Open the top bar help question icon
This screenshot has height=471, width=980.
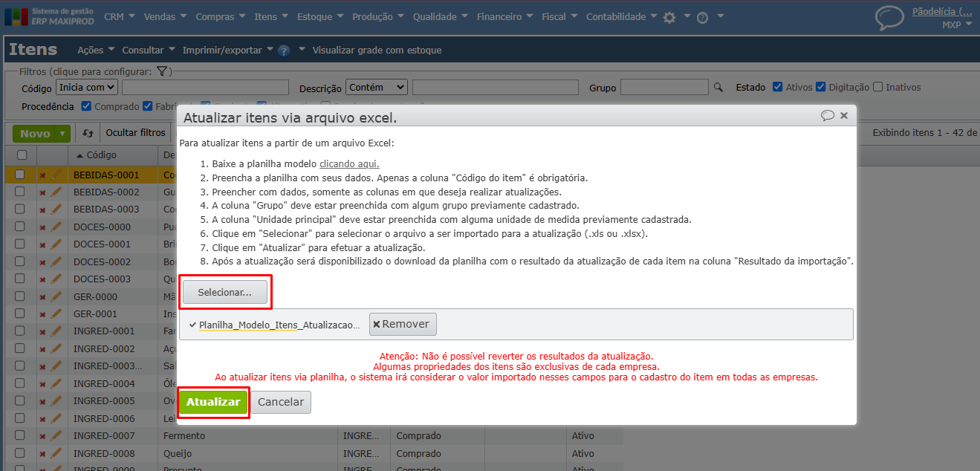[702, 17]
